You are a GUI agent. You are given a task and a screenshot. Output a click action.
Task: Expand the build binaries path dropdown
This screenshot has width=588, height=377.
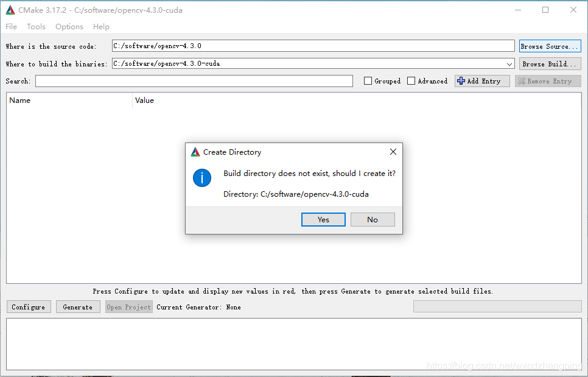tap(509, 64)
